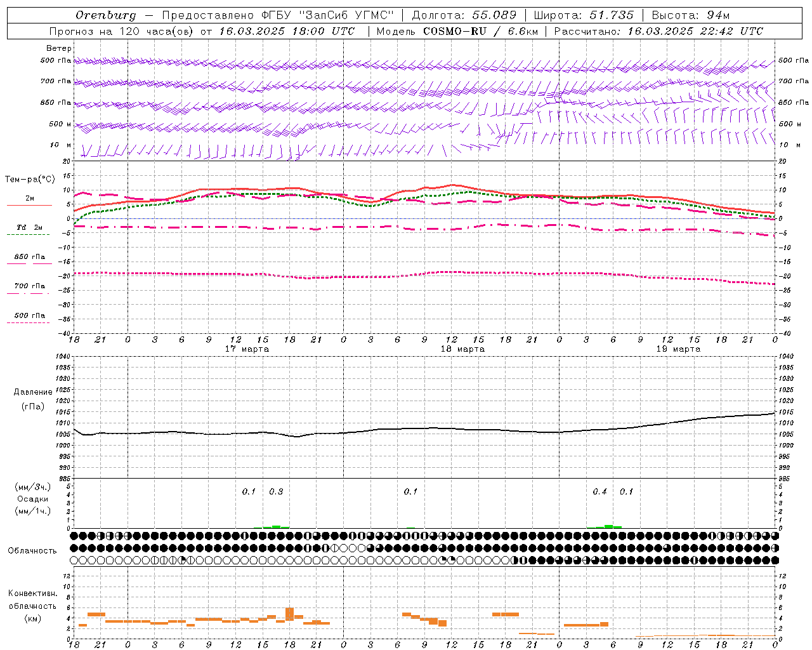Image resolution: width=812 pixels, height=650 pixels.
Task: Select the Td 2м dew point legend entry
Action: pos(30,227)
